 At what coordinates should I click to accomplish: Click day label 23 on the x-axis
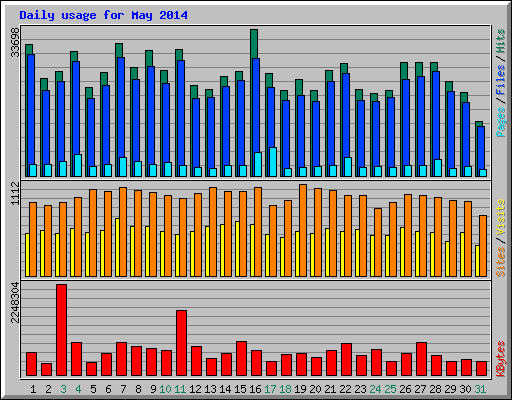[x=360, y=389]
